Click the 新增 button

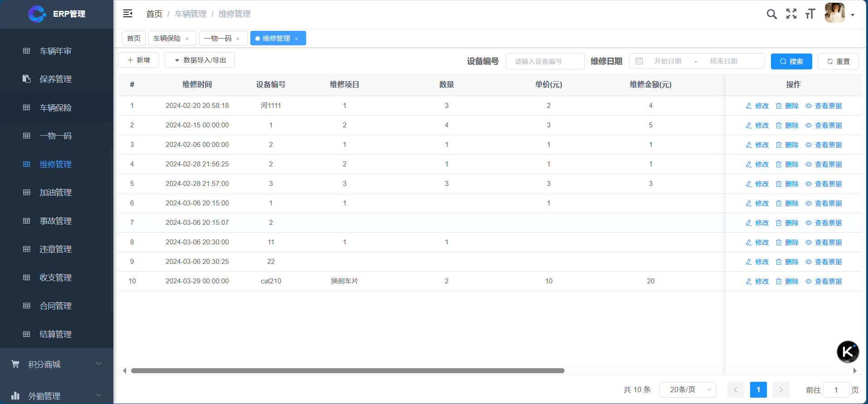(138, 60)
